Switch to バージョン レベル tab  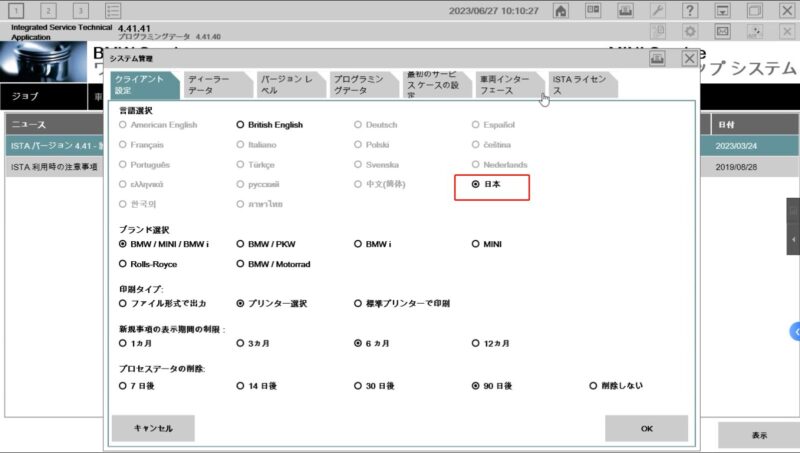290,85
